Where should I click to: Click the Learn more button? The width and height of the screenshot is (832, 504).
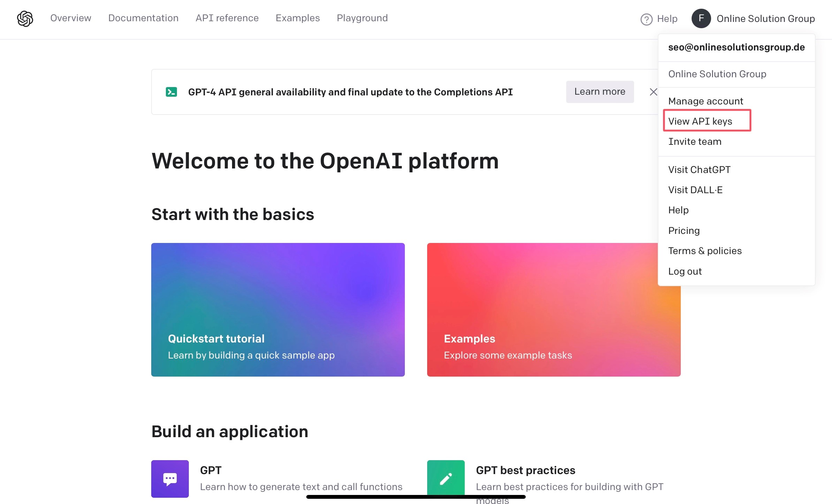pyautogui.click(x=600, y=92)
